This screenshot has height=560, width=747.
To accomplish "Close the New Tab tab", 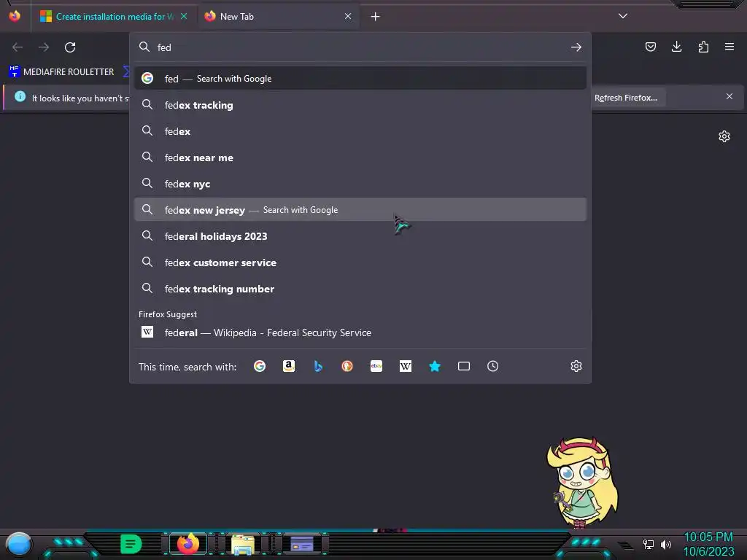I will point(348,17).
